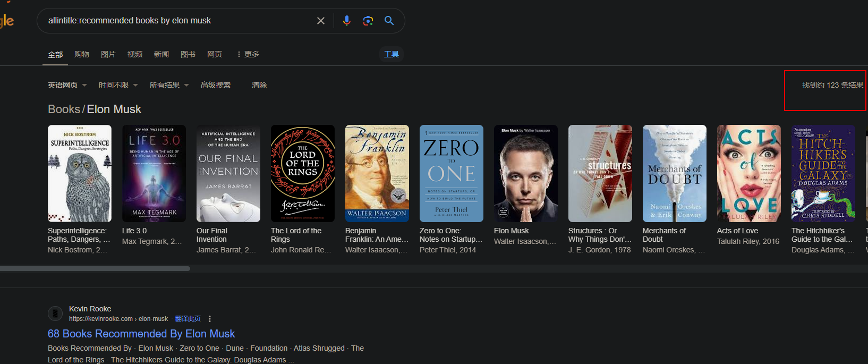
Task: Expand the 所有结果 filter dropdown
Action: 169,85
